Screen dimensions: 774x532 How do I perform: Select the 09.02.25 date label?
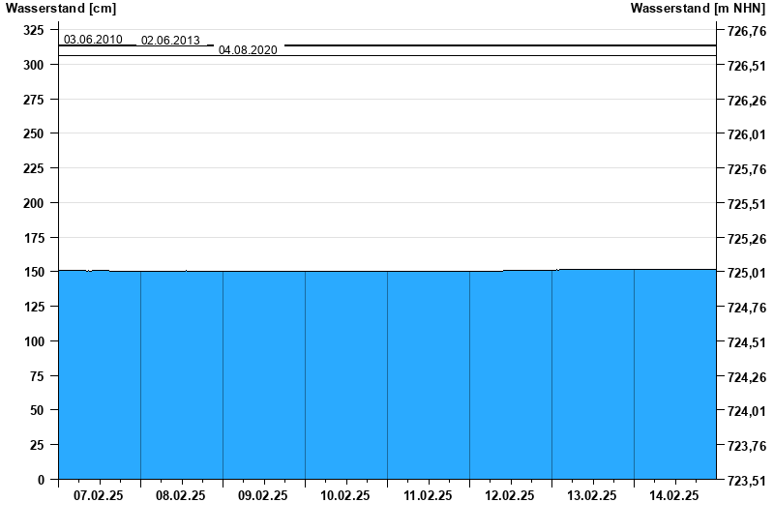[x=263, y=495]
